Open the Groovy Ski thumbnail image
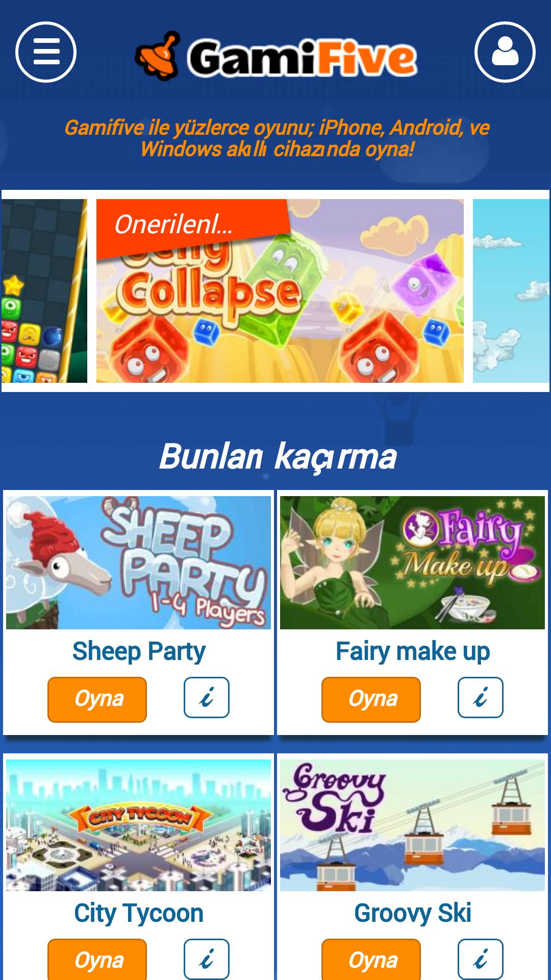 tap(412, 825)
